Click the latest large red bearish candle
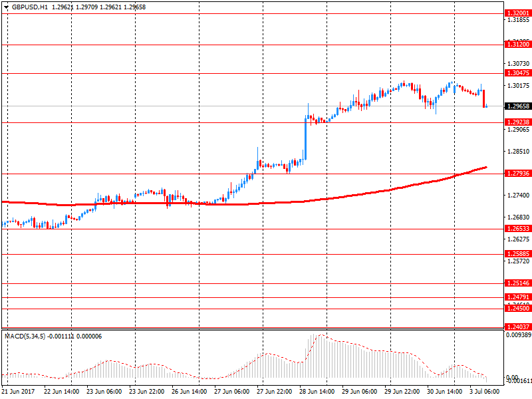Viewport: 532px width, 399px height. coord(484,98)
